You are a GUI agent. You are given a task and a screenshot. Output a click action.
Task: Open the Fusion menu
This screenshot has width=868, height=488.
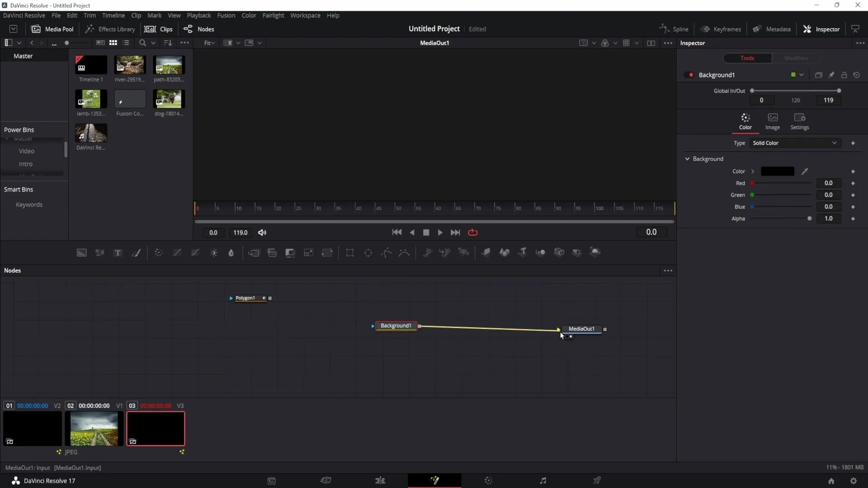click(226, 15)
